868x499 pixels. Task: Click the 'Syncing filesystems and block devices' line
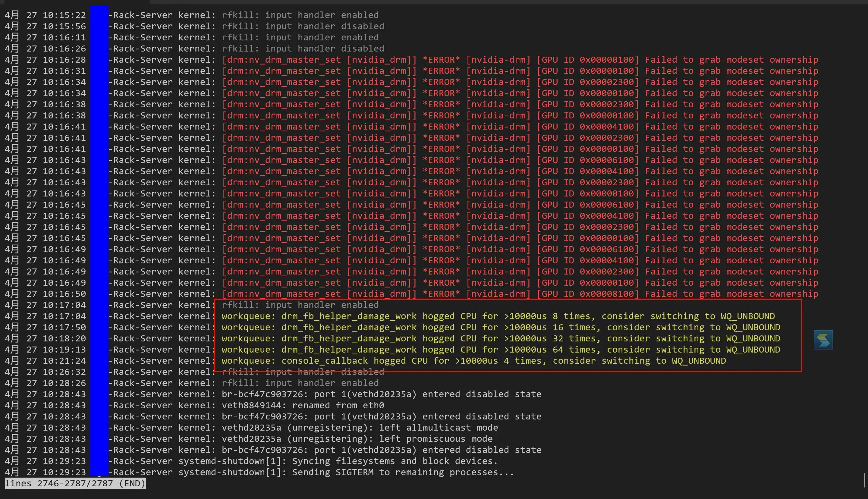click(394, 461)
